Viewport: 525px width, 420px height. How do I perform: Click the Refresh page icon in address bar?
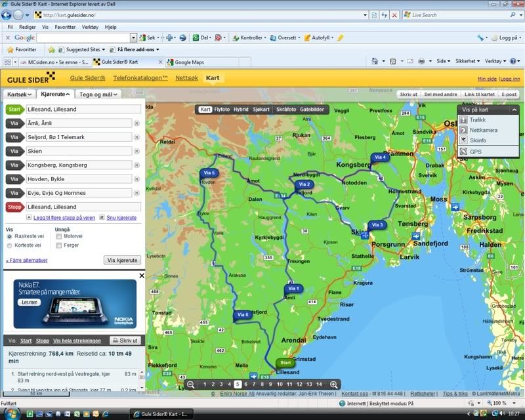(x=384, y=15)
